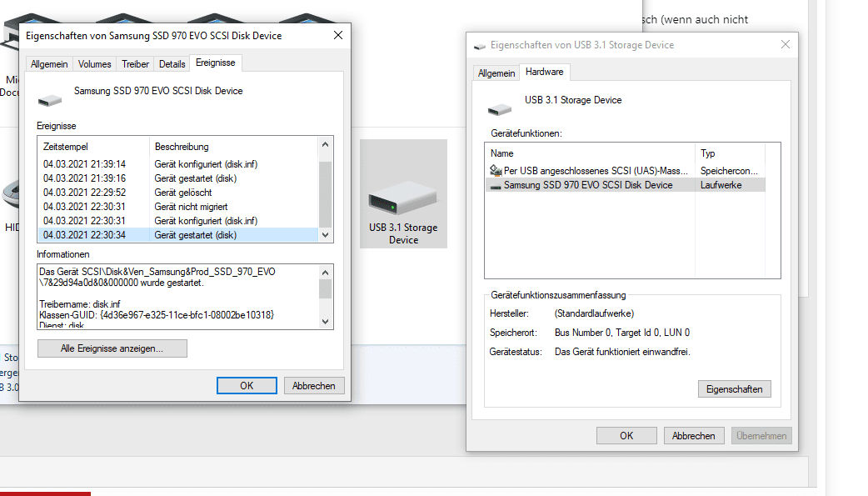Click the drive icon beside USB 3.1 Storage Device heading
Viewport: 868px width, 496px height.
[x=499, y=110]
